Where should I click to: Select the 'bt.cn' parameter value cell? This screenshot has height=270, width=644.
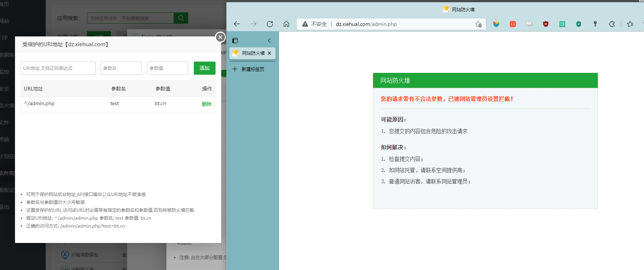(160, 103)
